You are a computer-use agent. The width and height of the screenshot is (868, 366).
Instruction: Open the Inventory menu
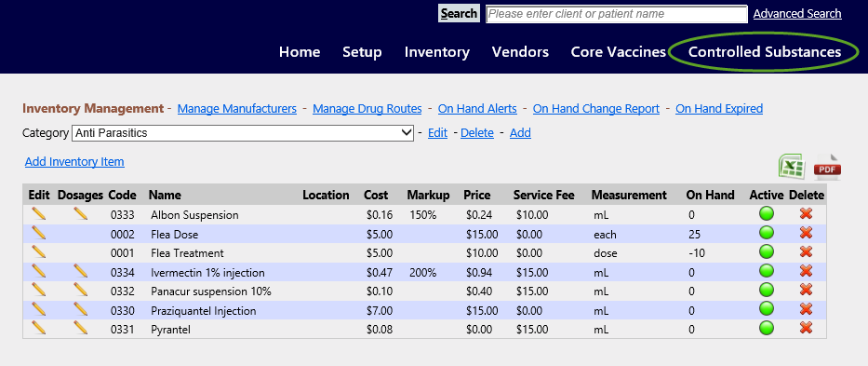436,52
